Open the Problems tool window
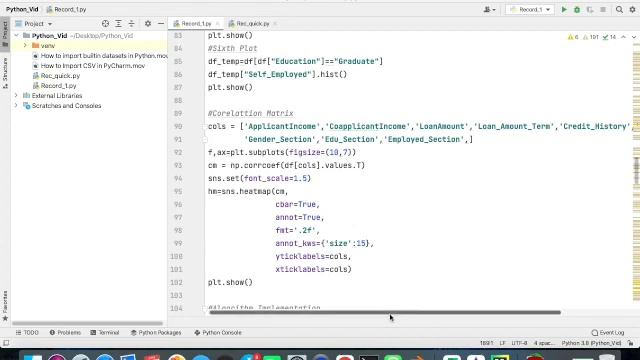640x360 pixels. pos(65,333)
